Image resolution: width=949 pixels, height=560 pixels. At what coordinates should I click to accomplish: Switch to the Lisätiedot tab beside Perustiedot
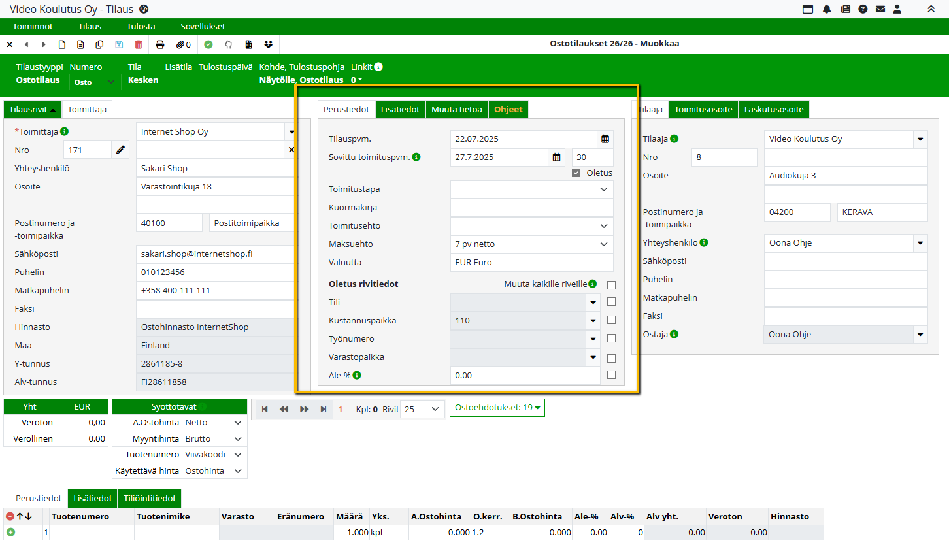pos(400,110)
